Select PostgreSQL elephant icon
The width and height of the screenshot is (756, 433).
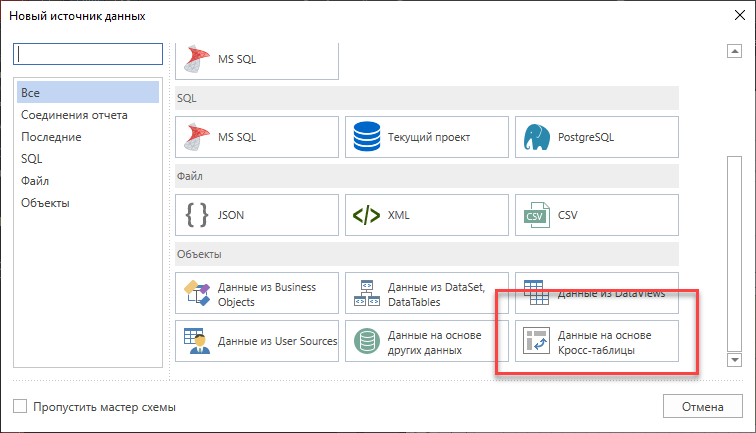coord(536,137)
